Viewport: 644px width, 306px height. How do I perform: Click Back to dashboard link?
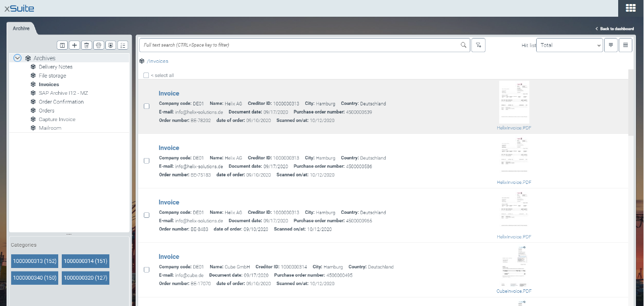(x=615, y=29)
